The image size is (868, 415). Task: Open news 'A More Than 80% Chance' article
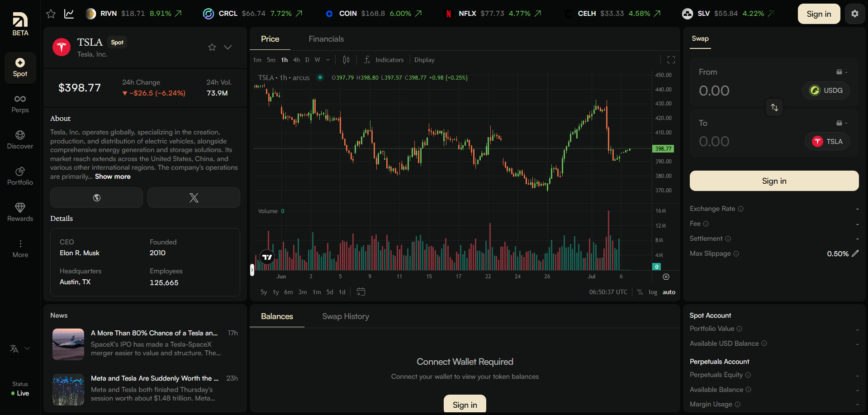coord(154,333)
